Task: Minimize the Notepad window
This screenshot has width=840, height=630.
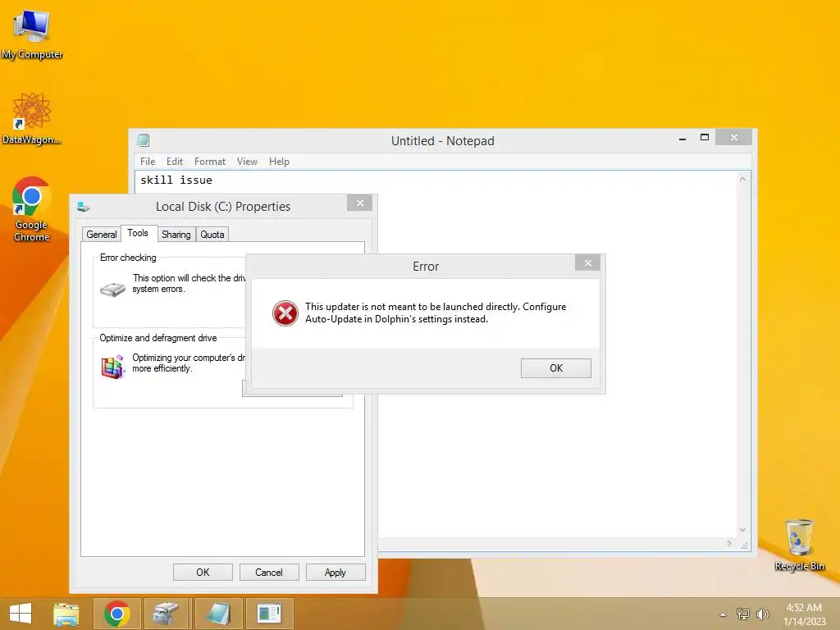Action: coord(682,138)
